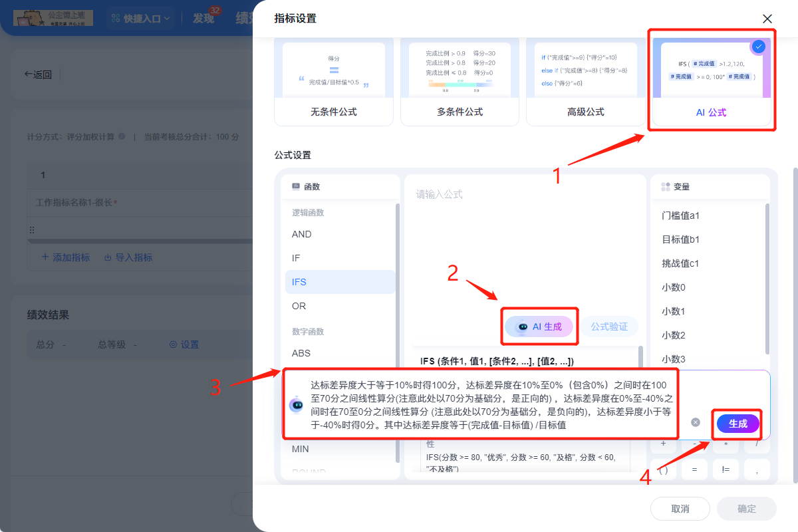Clear the AI prompt with x icon

696,422
